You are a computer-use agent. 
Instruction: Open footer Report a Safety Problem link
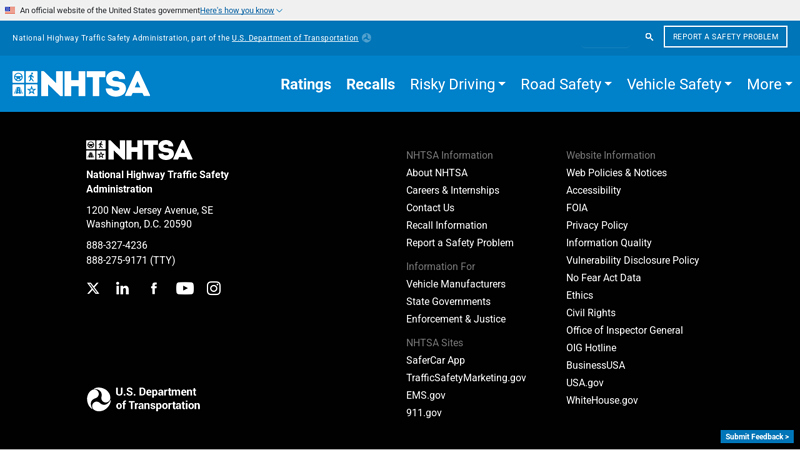460,243
